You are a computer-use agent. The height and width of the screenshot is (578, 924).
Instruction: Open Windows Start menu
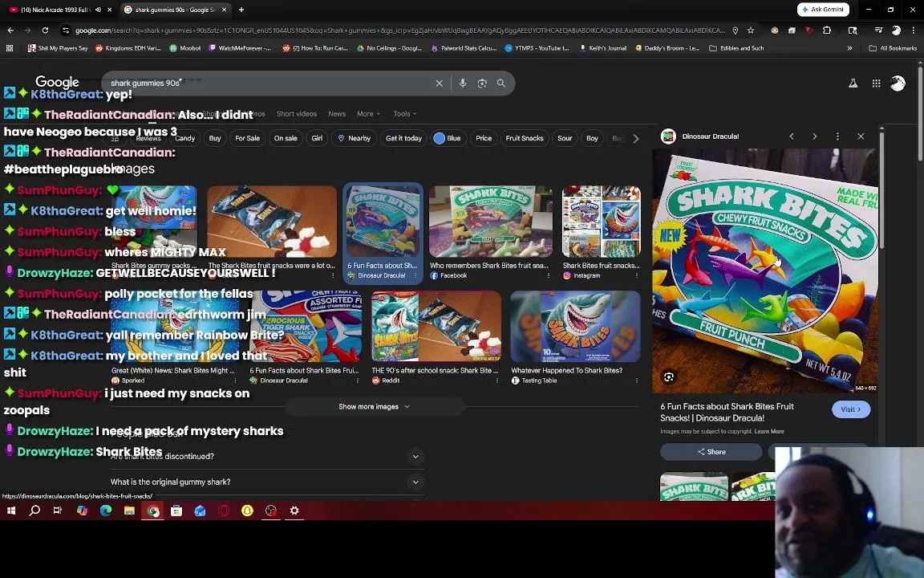[x=11, y=511]
